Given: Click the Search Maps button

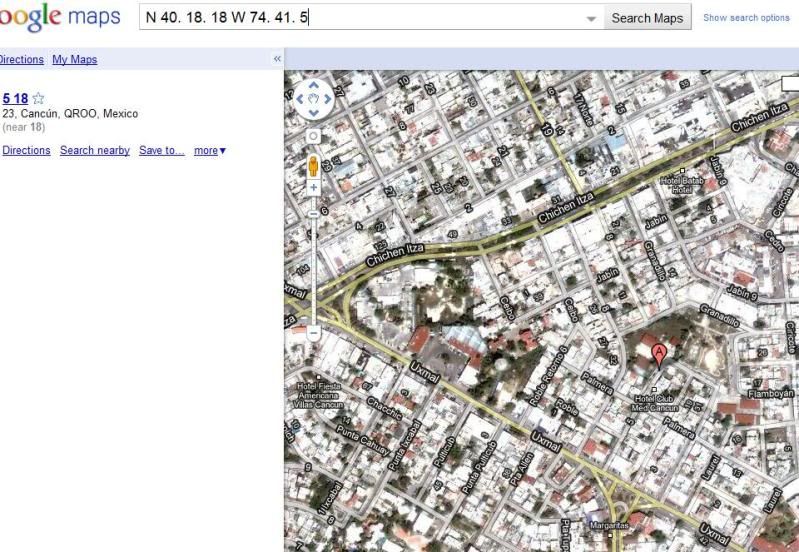Looking at the screenshot, I should point(647,18).
